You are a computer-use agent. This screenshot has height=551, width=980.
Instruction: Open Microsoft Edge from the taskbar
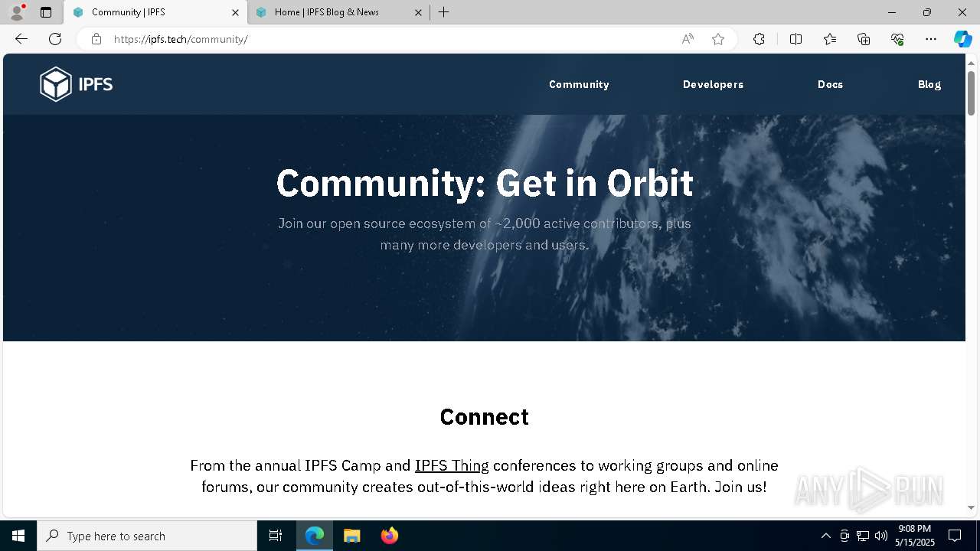(x=315, y=536)
